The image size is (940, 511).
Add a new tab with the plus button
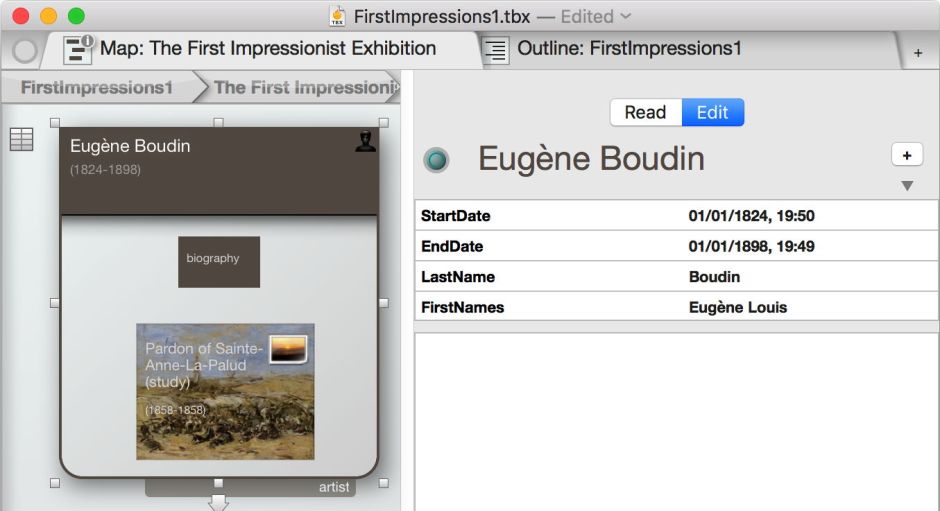[x=918, y=53]
